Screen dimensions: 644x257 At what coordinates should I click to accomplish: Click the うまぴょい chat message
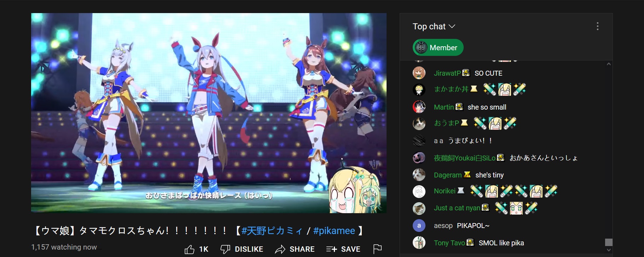[x=470, y=141]
